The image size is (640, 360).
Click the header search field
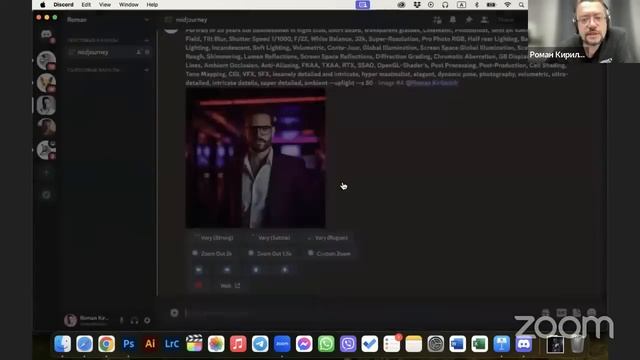coord(510,20)
